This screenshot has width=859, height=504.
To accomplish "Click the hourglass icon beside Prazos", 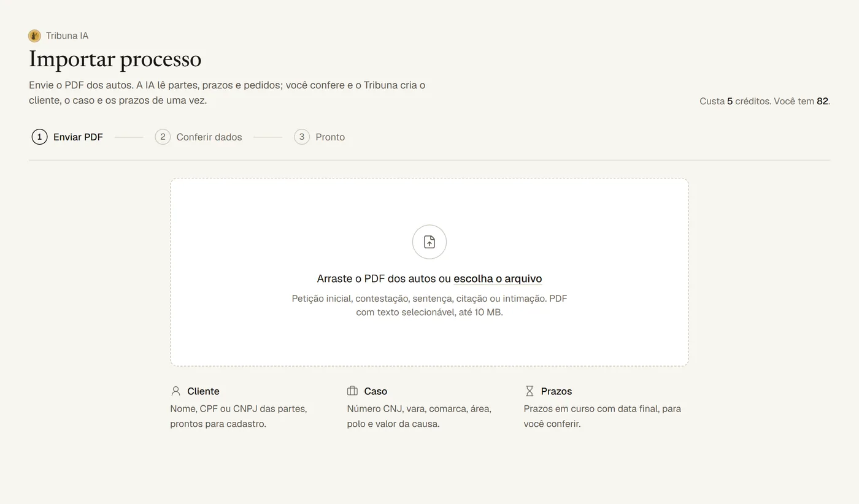I will [530, 391].
